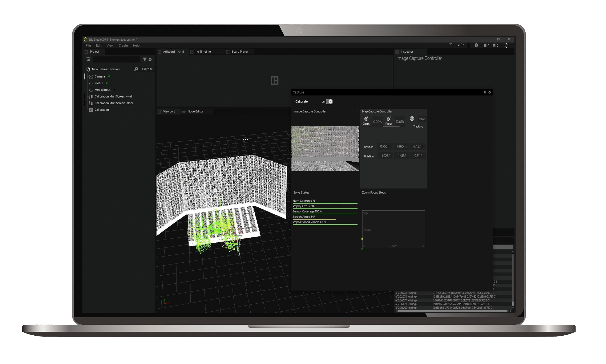This screenshot has width=606, height=364.
Task: Click the project search field
Action: 117,59
